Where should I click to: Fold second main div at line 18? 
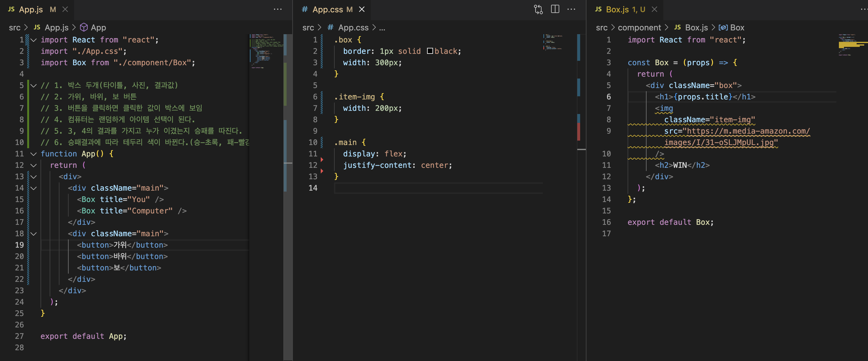(34, 233)
